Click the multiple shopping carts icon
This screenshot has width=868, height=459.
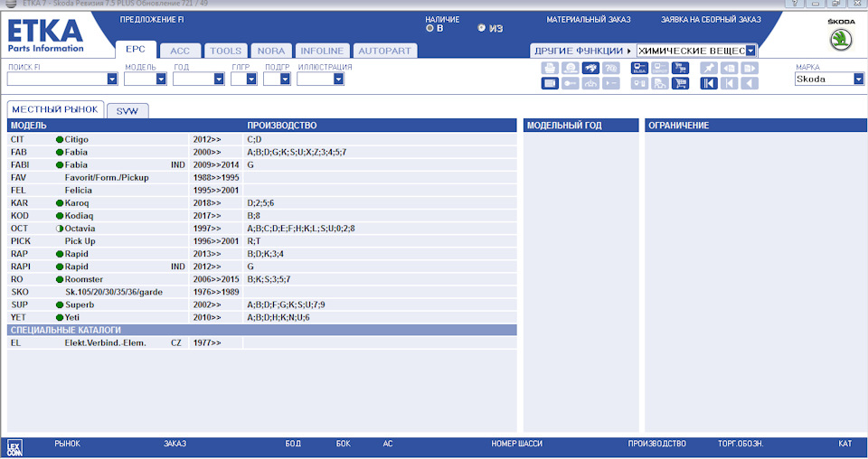[680, 68]
